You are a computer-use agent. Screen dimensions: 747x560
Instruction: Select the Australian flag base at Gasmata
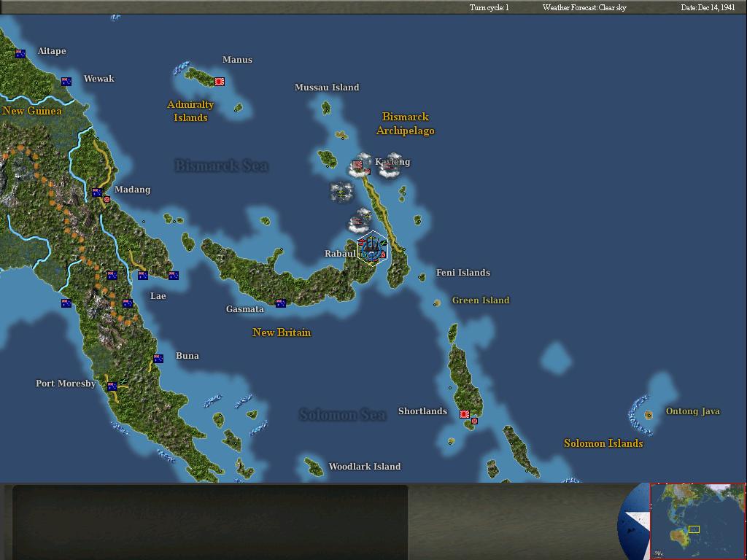pyautogui.click(x=281, y=303)
